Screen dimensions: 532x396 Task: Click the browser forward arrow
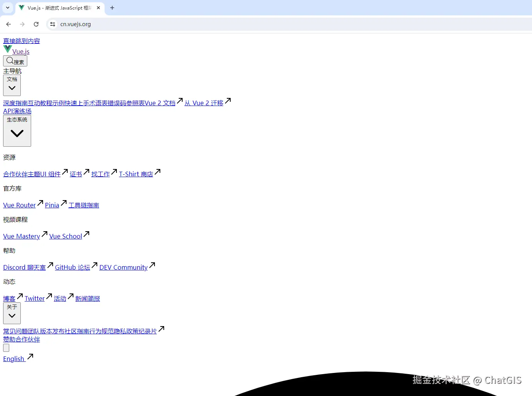(22, 24)
